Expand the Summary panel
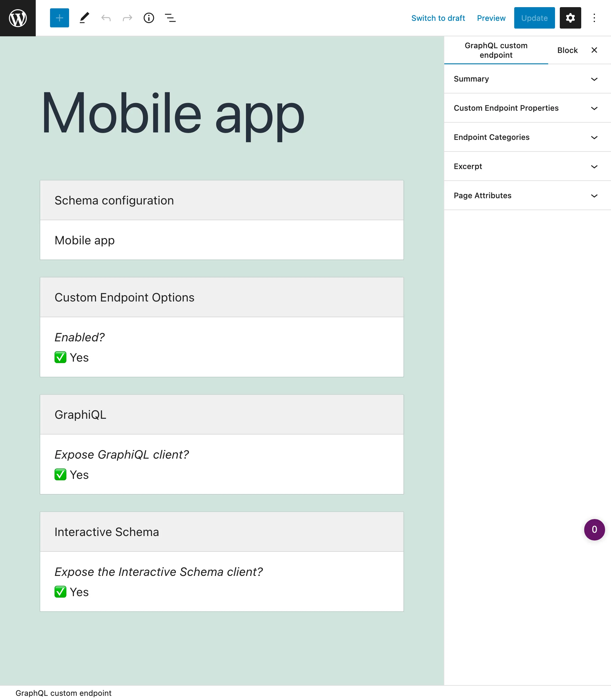This screenshot has height=700, width=611. click(527, 79)
